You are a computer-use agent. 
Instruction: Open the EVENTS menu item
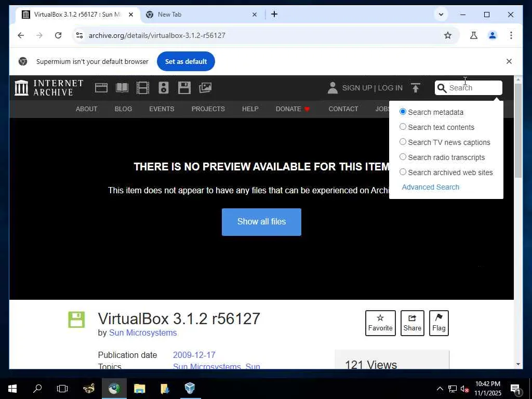[x=162, y=109]
